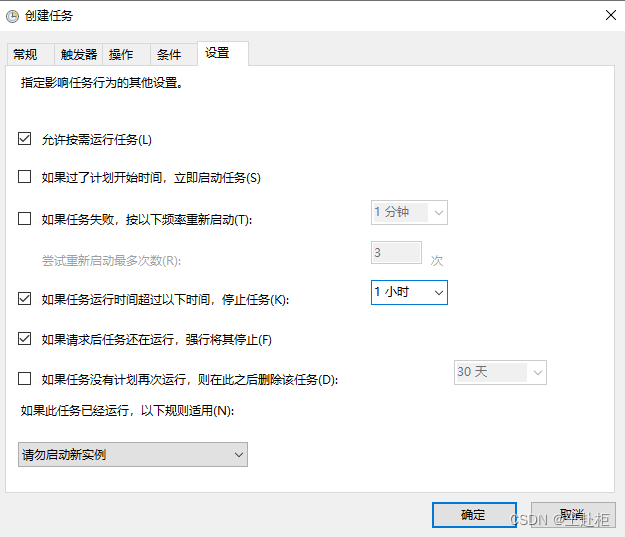Switch to the 常规 tab
Screen dimensions: 625x537
tap(31, 54)
